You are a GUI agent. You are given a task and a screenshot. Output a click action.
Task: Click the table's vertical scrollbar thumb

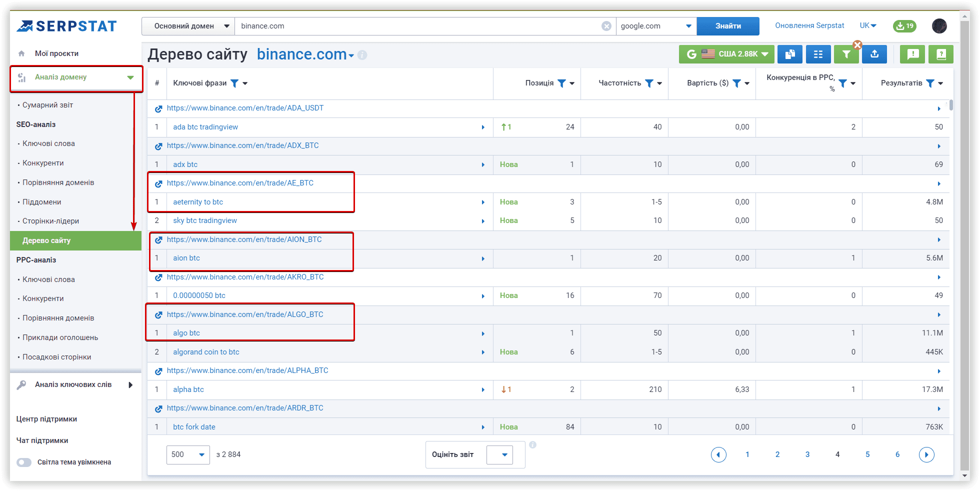pos(951,105)
